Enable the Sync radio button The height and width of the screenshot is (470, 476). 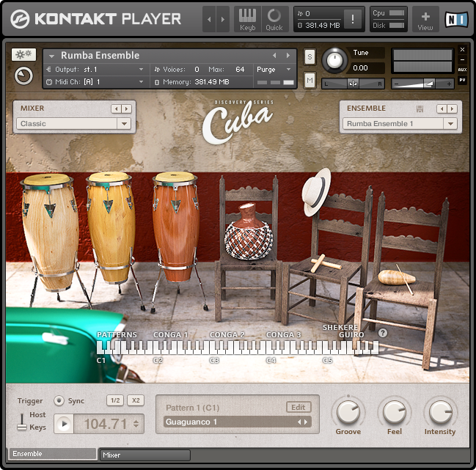point(59,401)
